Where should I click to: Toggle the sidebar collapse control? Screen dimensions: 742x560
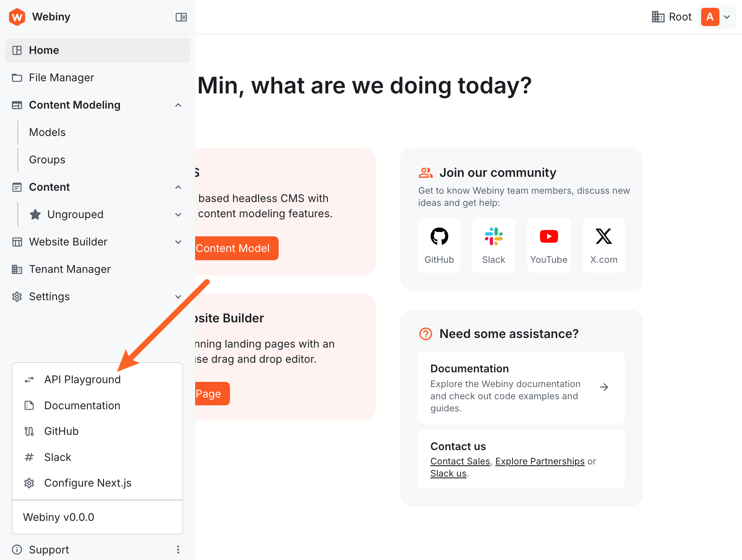[x=181, y=17]
